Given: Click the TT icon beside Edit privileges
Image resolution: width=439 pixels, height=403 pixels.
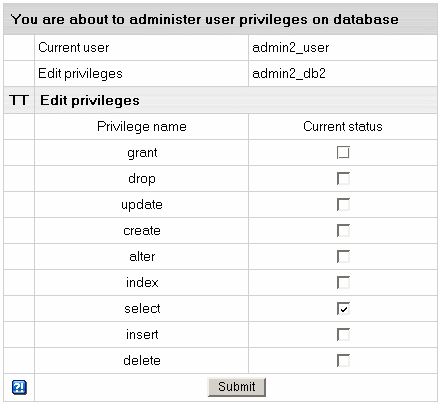Looking at the screenshot, I should 19,100.
